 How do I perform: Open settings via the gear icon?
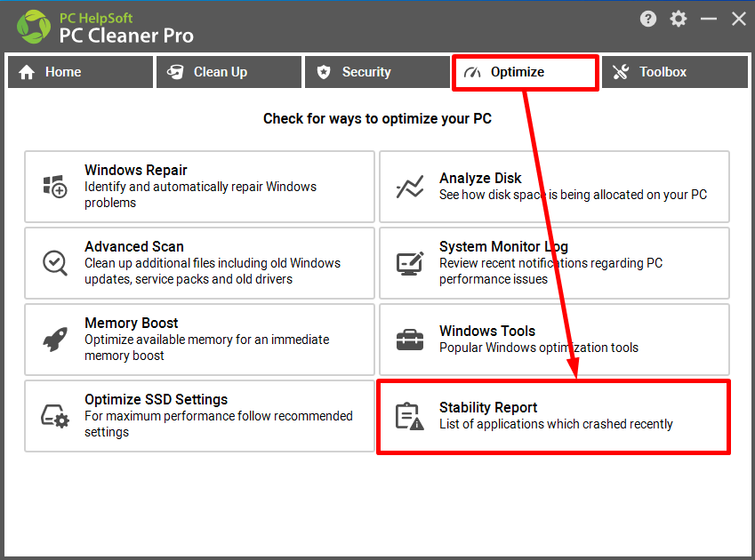[678, 20]
